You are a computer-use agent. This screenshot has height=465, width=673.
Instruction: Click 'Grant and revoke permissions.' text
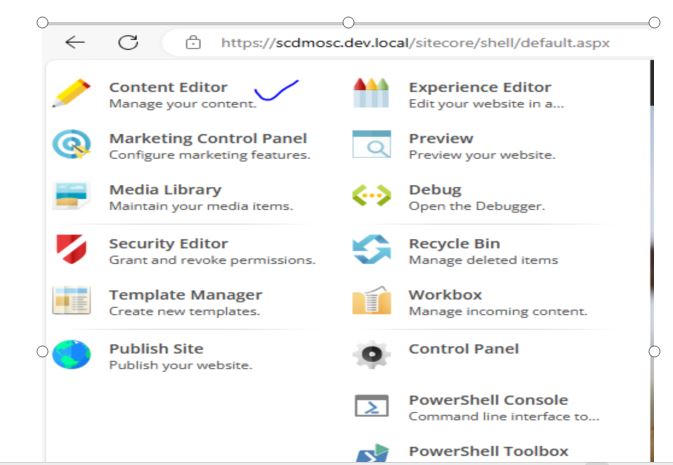[x=212, y=260]
